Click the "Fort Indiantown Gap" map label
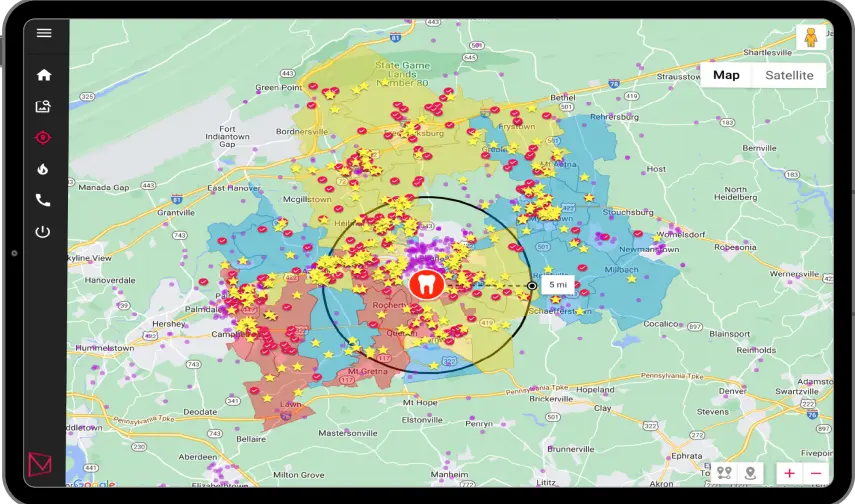Image resolution: width=855 pixels, height=504 pixels. pyautogui.click(x=227, y=136)
